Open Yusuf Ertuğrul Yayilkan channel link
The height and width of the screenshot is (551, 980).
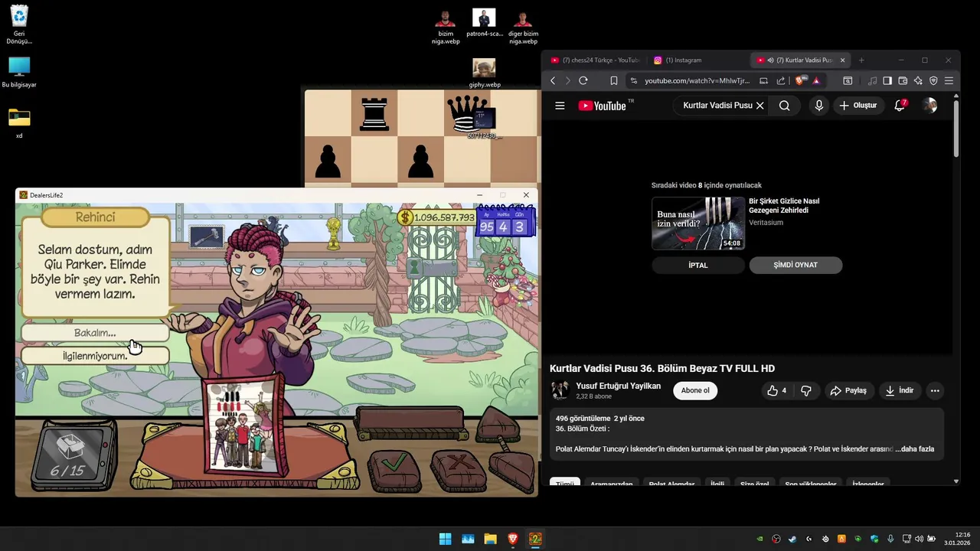(x=618, y=386)
